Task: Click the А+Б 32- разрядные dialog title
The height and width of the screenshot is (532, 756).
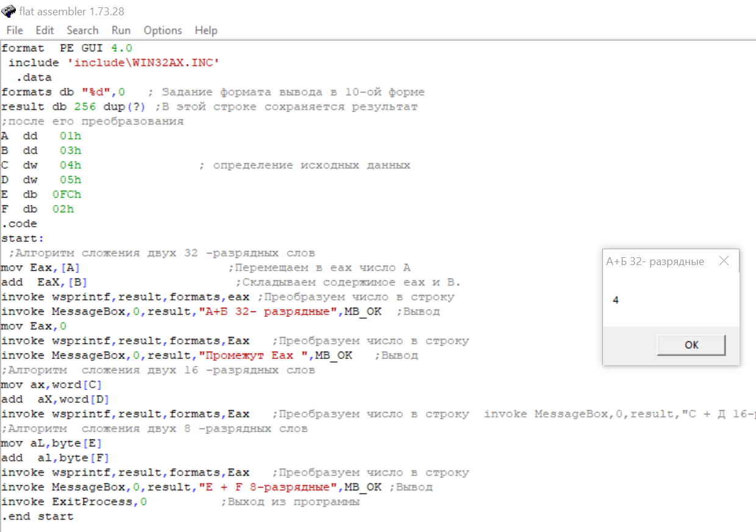Action: pos(655,261)
